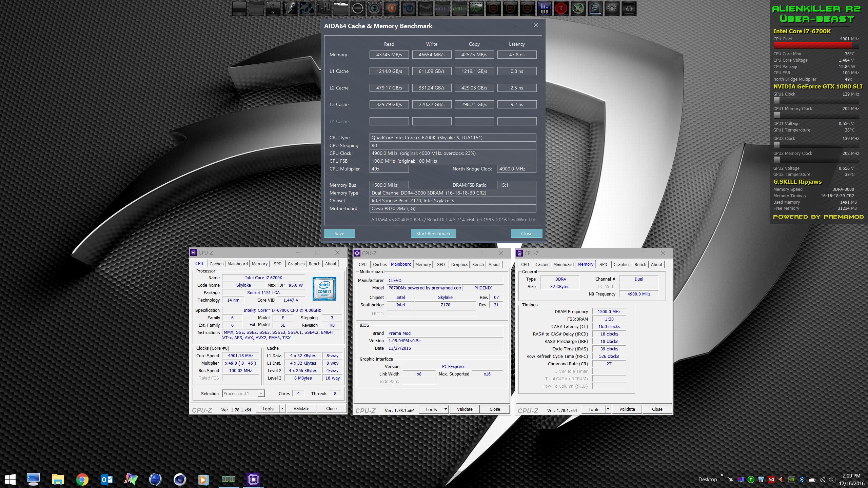Click Validate in left CPU-Z window
Image resolution: width=868 pixels, height=488 pixels.
pyautogui.click(x=301, y=409)
